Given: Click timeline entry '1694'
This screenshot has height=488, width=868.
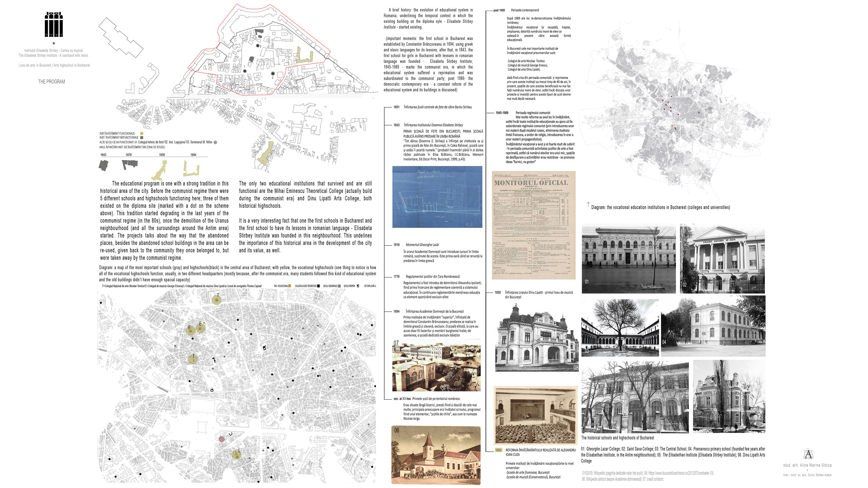Looking at the screenshot, I should [x=396, y=311].
